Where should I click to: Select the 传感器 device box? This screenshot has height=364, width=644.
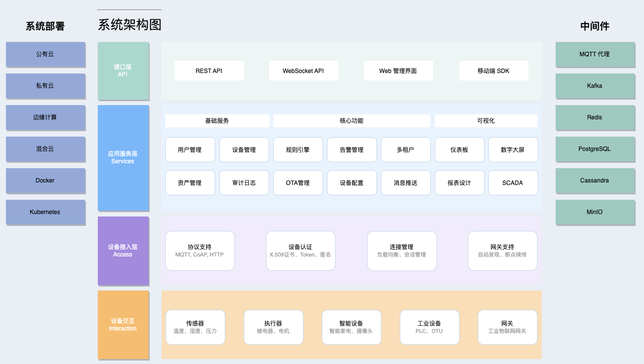point(195,327)
